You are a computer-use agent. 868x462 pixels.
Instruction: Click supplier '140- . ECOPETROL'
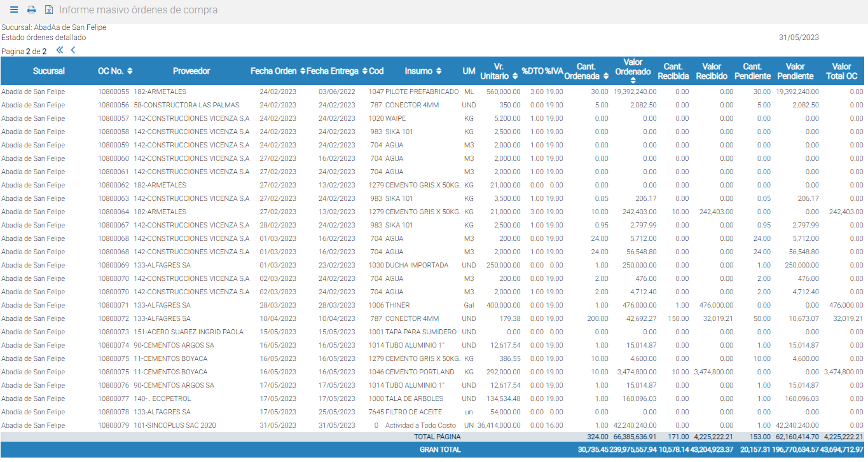162,398
